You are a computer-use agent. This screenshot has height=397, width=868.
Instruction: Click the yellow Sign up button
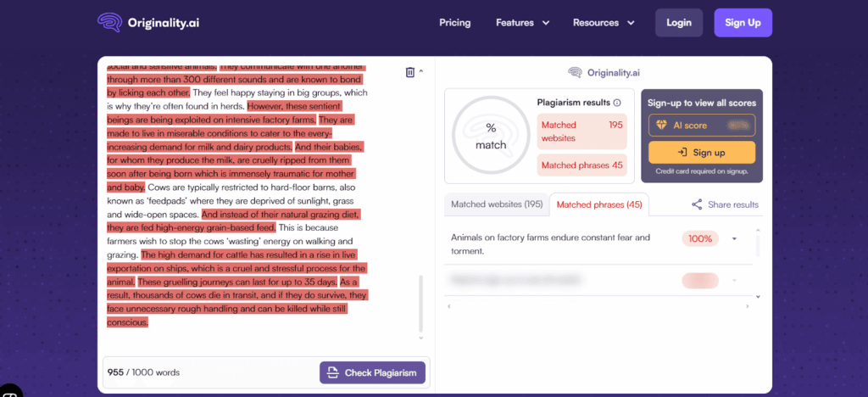pyautogui.click(x=702, y=152)
